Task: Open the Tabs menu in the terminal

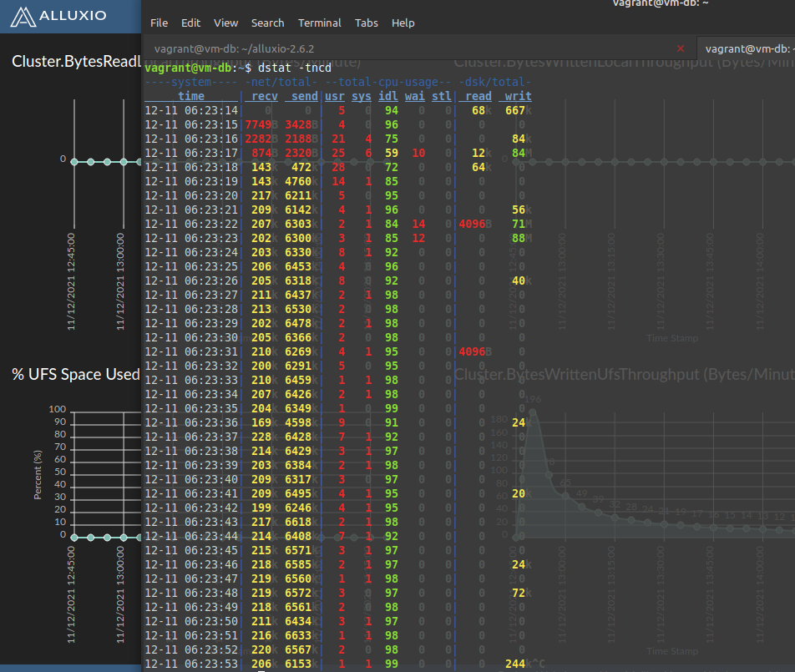Action: [x=366, y=23]
